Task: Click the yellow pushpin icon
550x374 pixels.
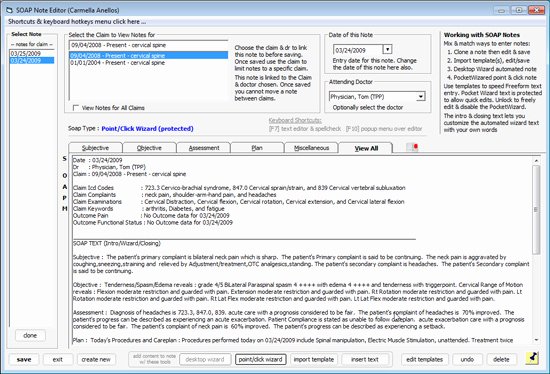Action: (532, 359)
